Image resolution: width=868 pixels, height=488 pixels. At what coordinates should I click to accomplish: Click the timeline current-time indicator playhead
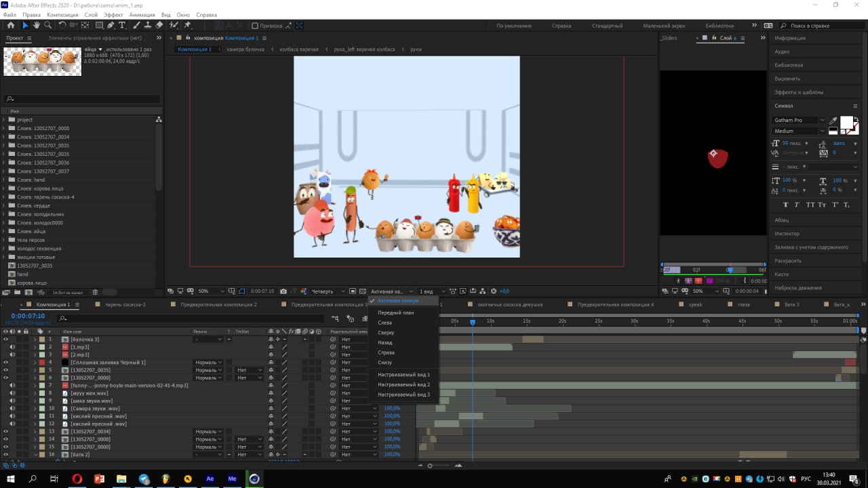[473, 322]
